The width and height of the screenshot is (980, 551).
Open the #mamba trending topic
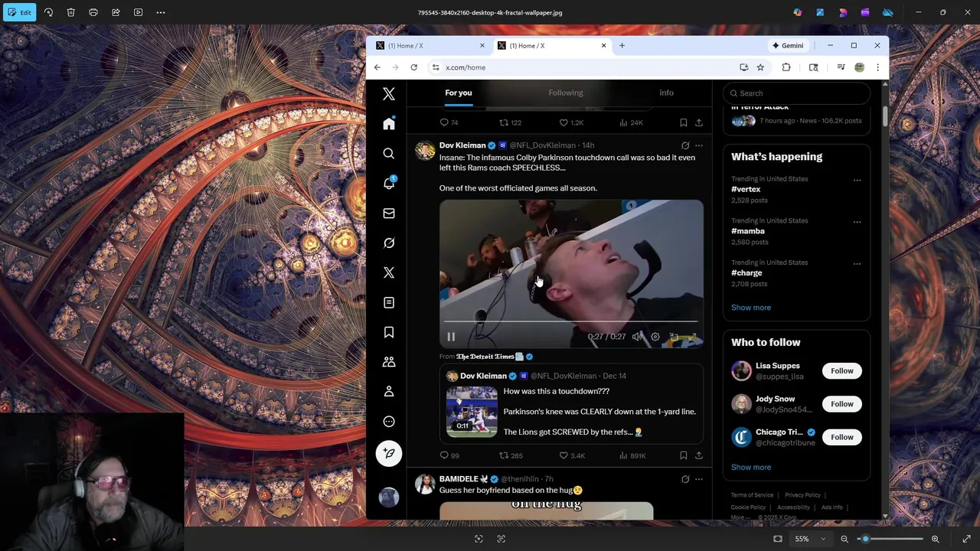click(748, 231)
